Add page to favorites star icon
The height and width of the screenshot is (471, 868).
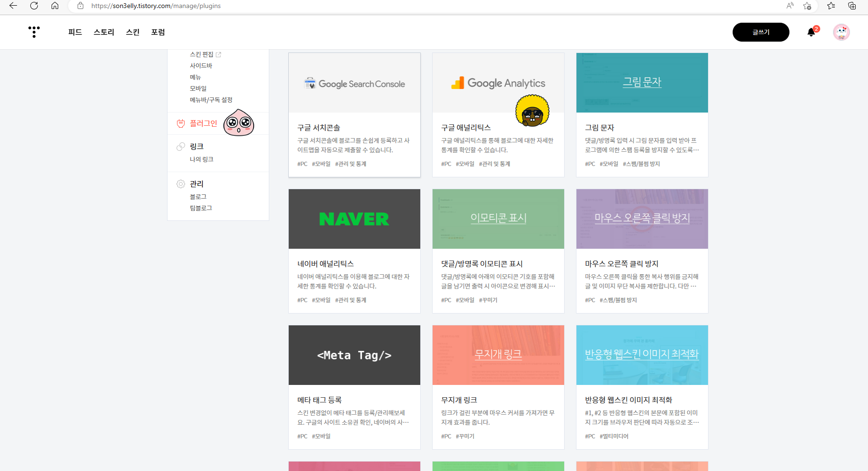[x=807, y=6]
